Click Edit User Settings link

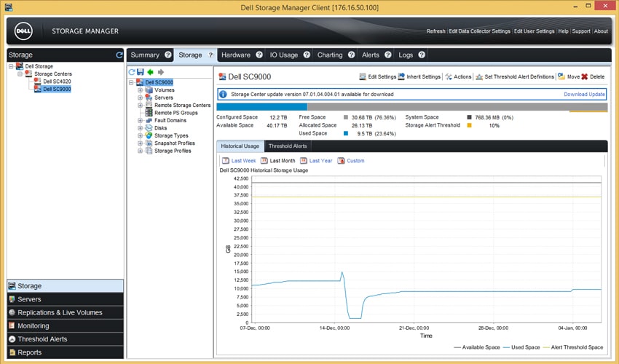(534, 31)
